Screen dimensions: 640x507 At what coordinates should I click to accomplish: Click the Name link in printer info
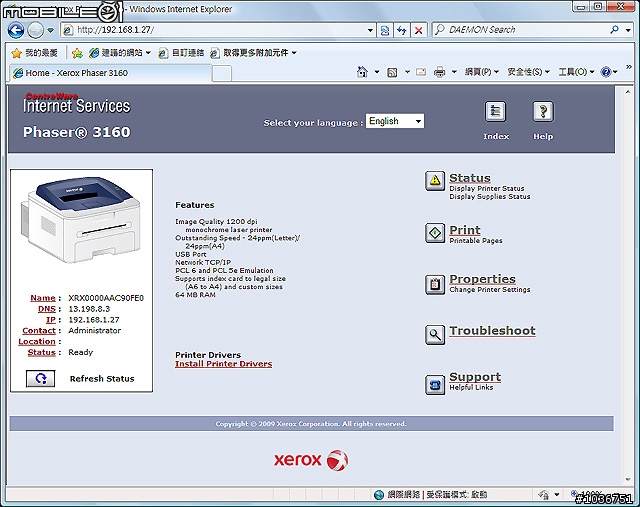[43, 298]
